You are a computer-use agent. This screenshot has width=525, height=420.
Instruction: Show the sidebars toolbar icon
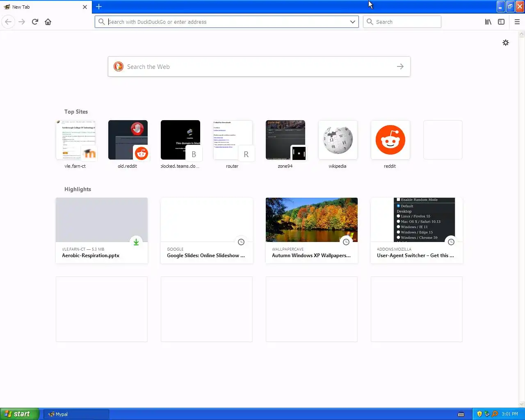pyautogui.click(x=501, y=22)
